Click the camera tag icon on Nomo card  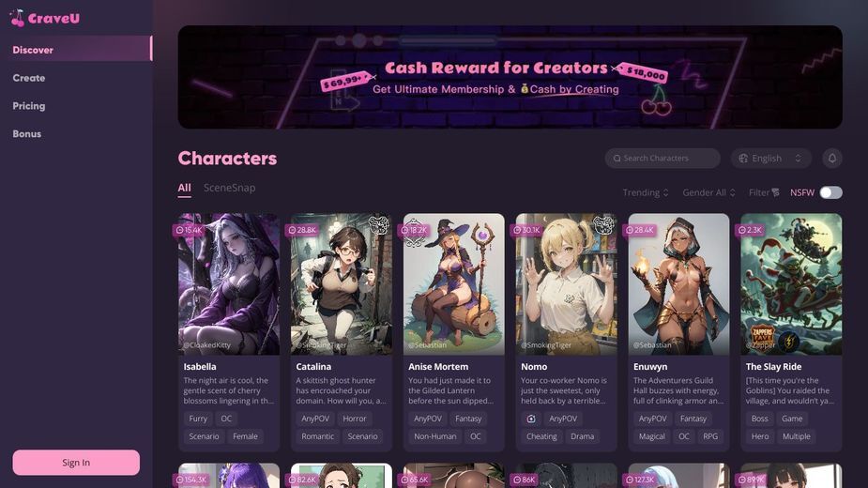pyautogui.click(x=531, y=419)
